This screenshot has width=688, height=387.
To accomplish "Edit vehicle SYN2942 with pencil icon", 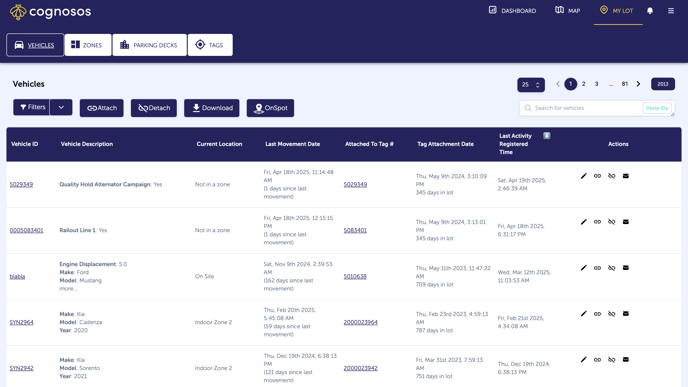I will point(584,360).
